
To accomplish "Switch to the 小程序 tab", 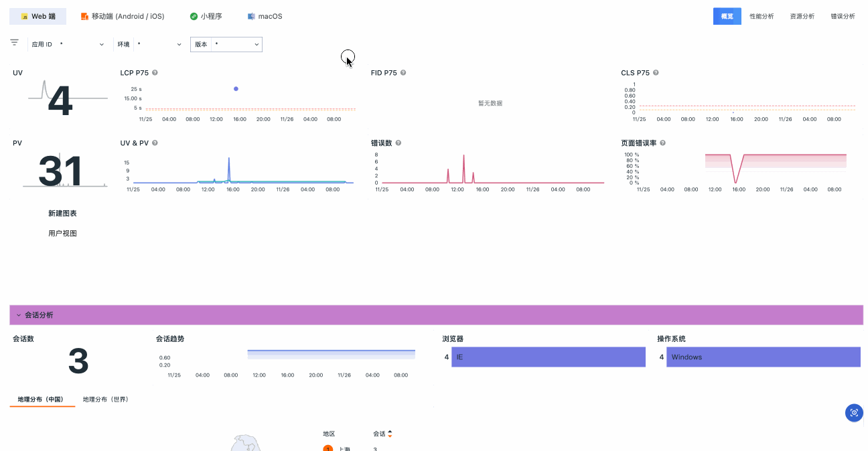I will tap(206, 16).
